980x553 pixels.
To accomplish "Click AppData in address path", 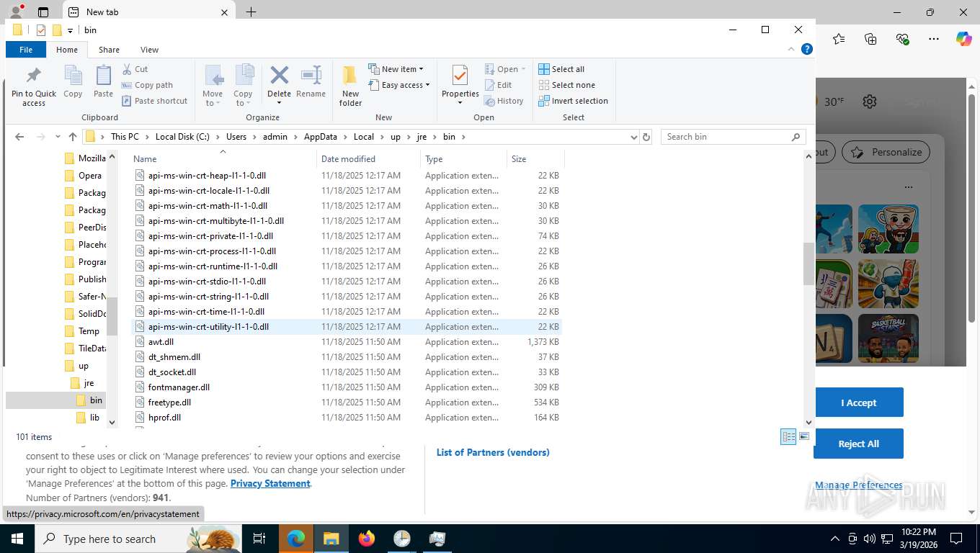I will [x=320, y=137].
